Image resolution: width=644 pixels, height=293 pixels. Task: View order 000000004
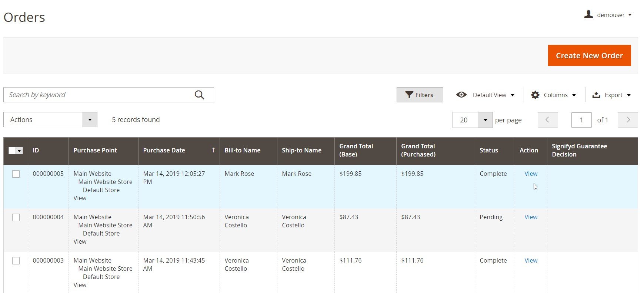pos(531,217)
